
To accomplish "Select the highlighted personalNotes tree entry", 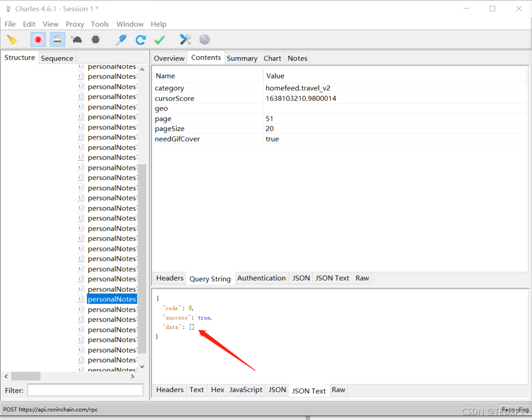I will 112,299.
